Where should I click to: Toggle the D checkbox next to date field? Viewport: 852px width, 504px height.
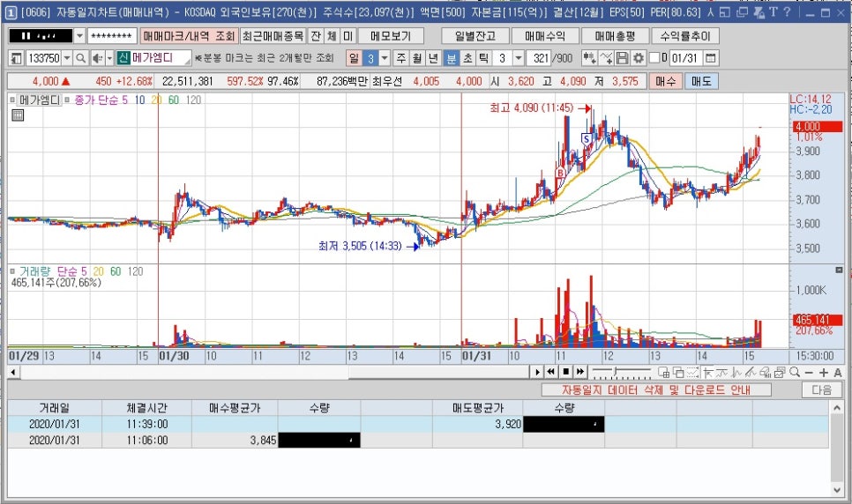654,57
